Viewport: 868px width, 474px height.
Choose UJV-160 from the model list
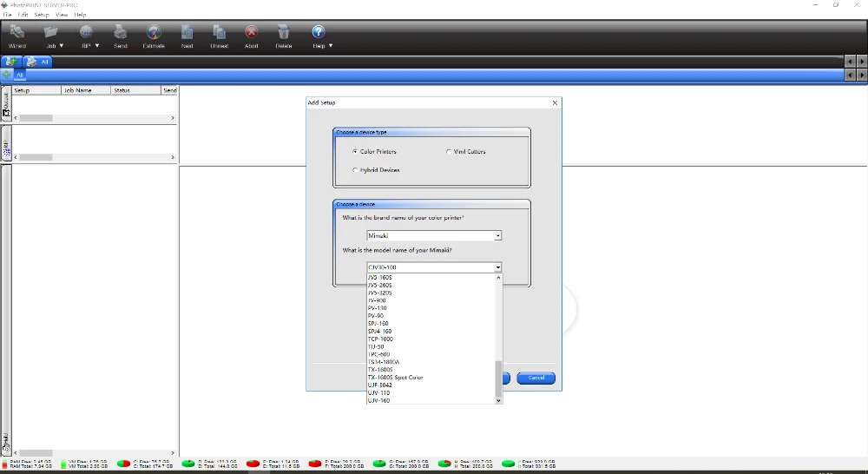tap(431, 400)
